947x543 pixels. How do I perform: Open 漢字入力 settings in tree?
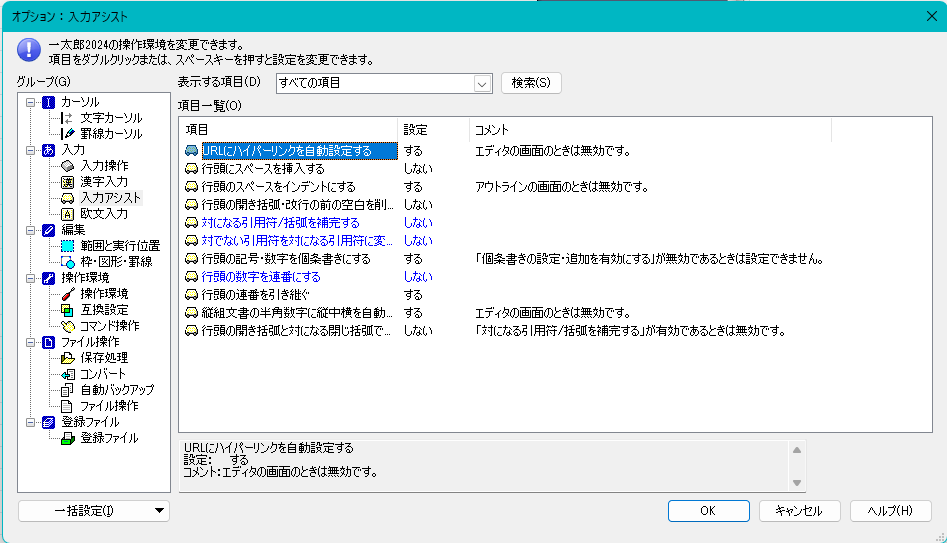[104, 181]
